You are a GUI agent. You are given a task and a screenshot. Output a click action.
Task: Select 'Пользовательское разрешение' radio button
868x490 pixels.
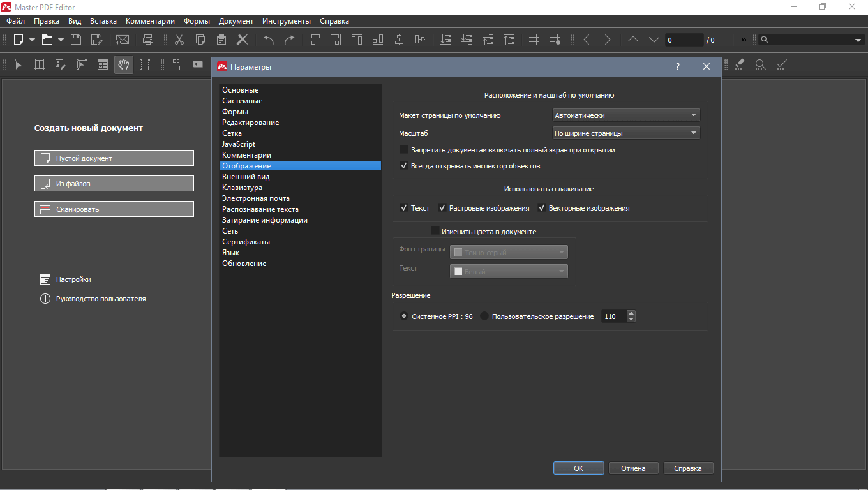click(x=484, y=316)
